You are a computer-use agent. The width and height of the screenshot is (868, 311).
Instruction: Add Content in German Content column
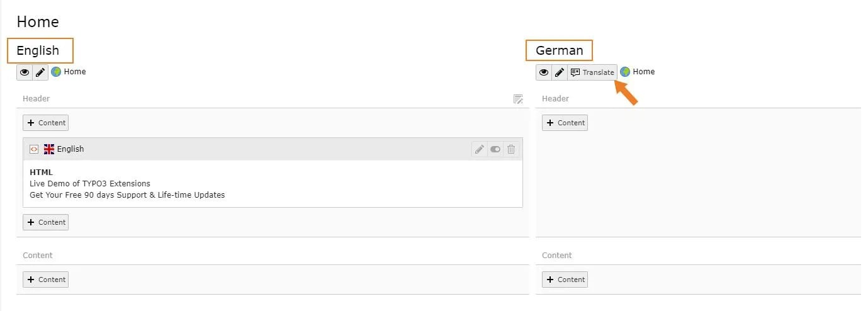pos(565,280)
